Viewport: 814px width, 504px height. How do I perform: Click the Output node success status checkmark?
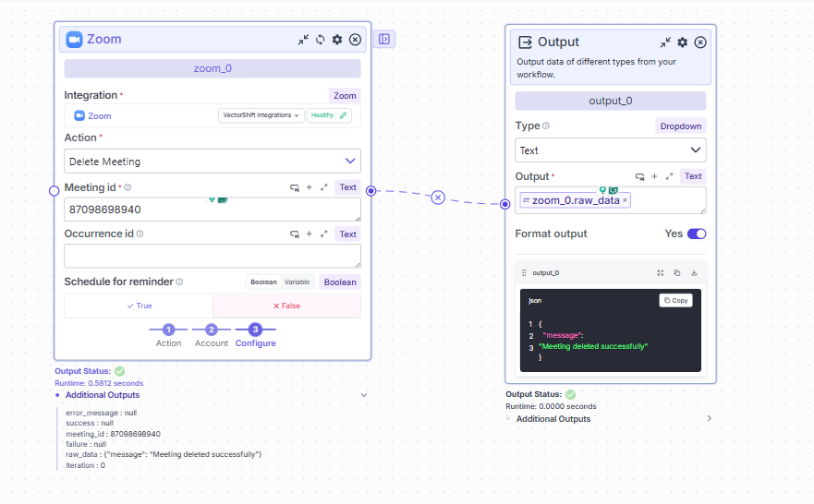click(x=570, y=394)
